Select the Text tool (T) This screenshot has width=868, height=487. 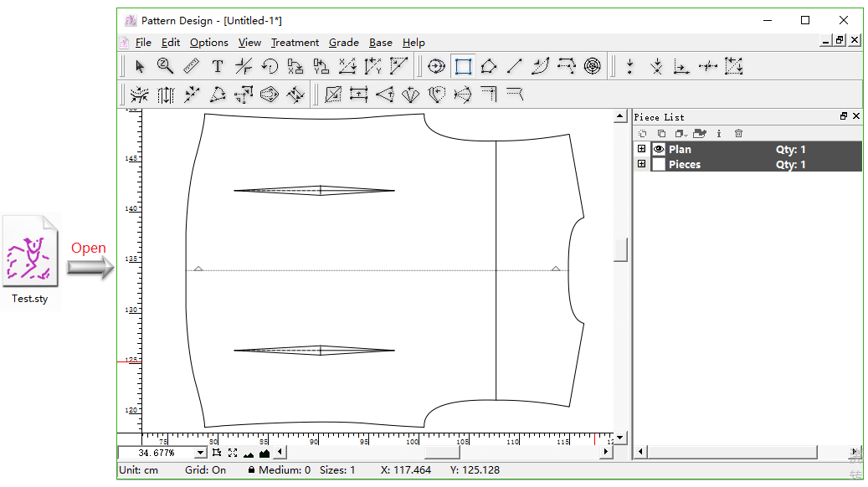click(x=218, y=66)
